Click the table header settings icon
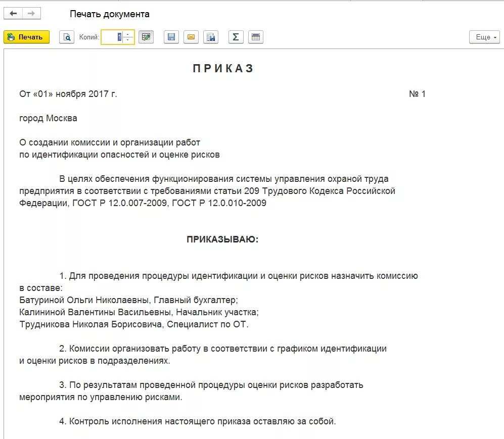The width and height of the screenshot is (504, 439). (x=255, y=37)
